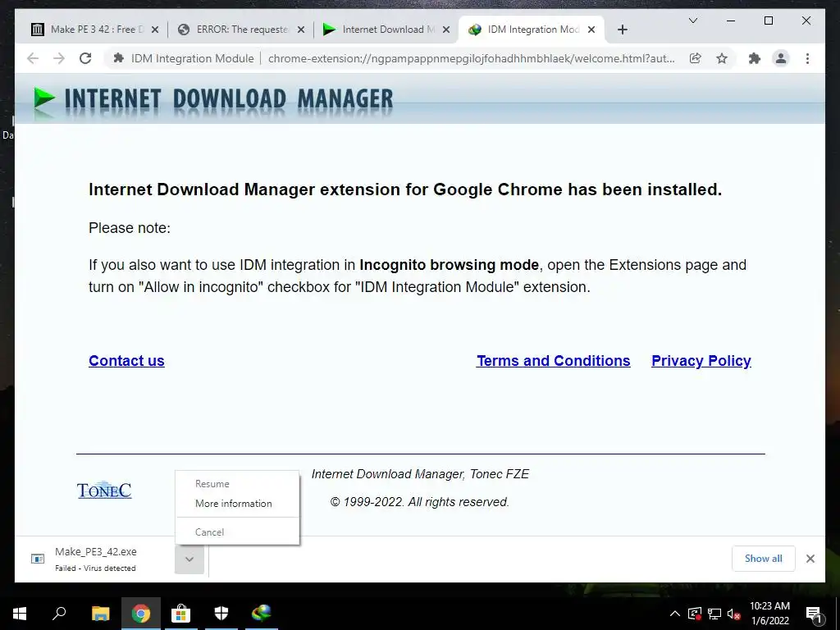
Task: Open the Chrome three-dot menu
Action: tap(807, 58)
